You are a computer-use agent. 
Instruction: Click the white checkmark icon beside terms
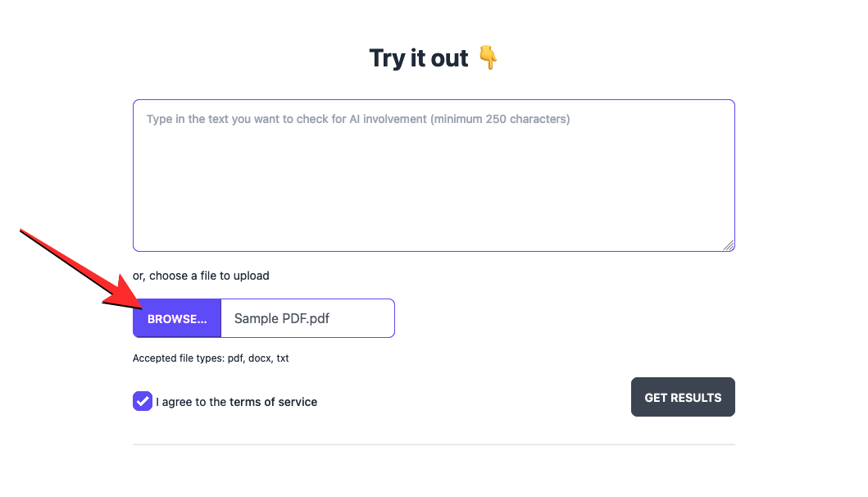click(x=143, y=402)
